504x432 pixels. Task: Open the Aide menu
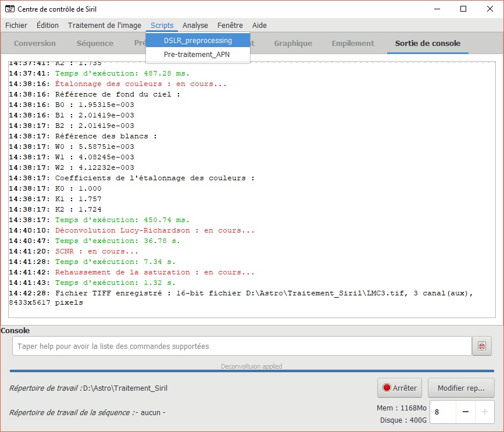(x=259, y=26)
